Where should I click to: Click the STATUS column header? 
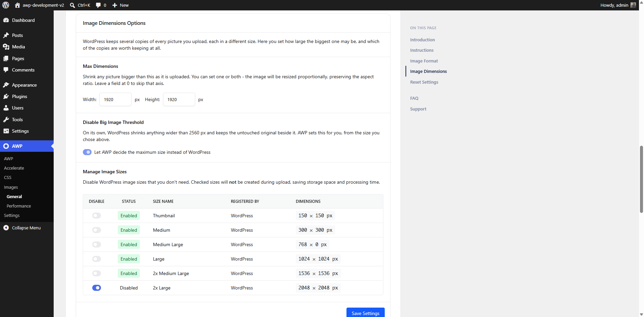[129, 201]
